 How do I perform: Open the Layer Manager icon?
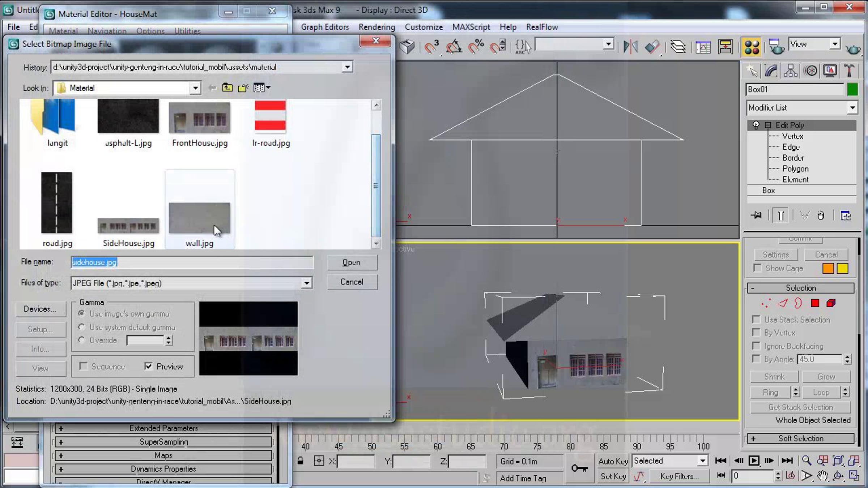coord(678,47)
